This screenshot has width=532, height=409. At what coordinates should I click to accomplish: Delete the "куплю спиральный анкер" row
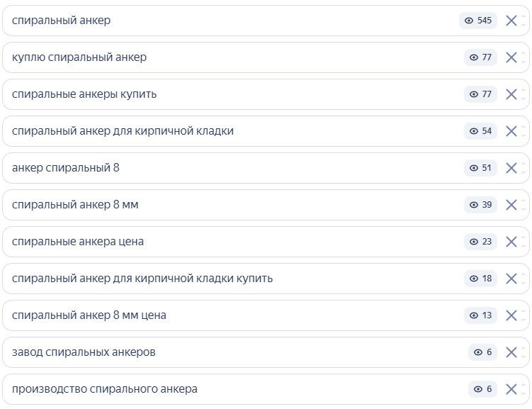coord(511,57)
